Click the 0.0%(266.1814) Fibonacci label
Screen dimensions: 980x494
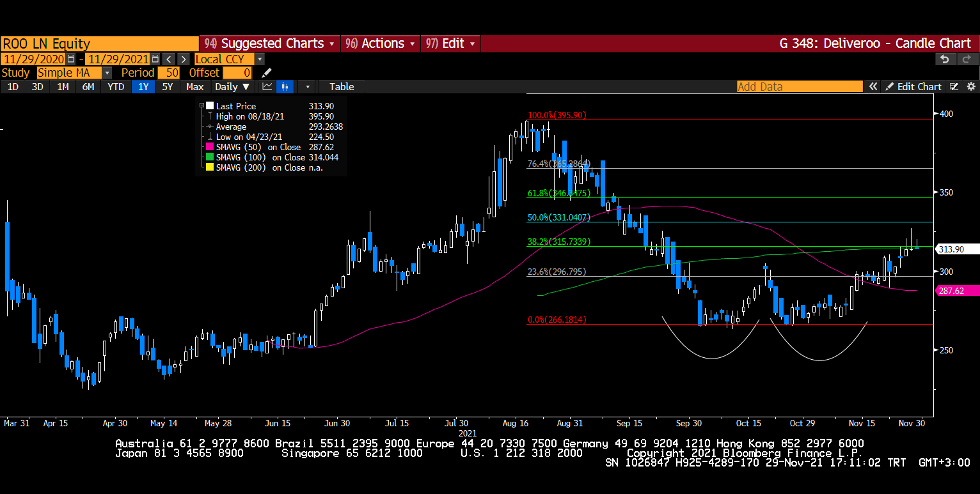pyautogui.click(x=556, y=320)
